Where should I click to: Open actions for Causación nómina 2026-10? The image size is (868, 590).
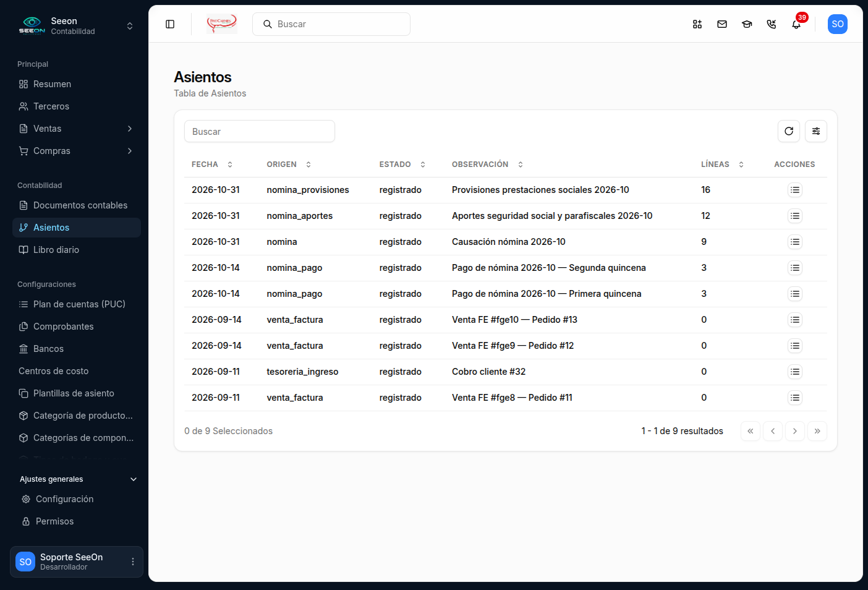click(795, 242)
